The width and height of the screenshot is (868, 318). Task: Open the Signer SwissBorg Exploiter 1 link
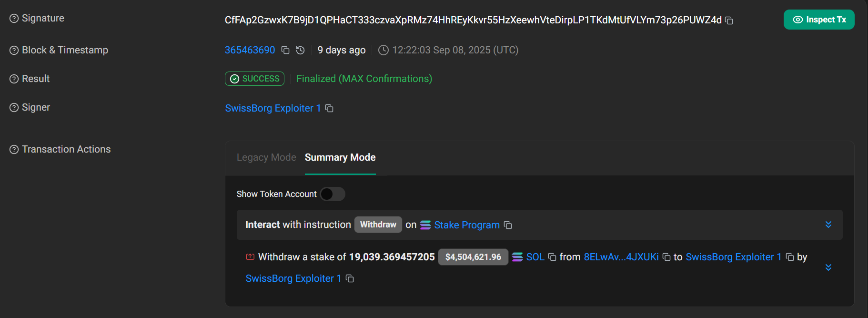(x=273, y=108)
